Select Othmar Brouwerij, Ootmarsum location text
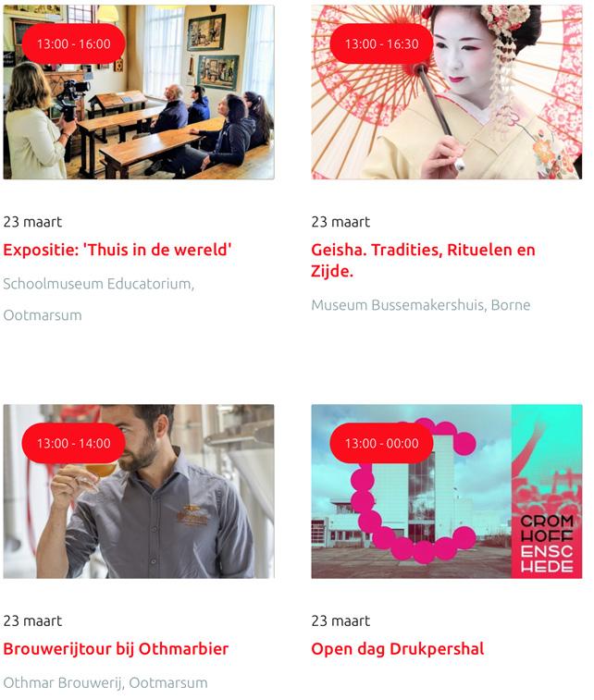594x700 pixels. tap(105, 682)
